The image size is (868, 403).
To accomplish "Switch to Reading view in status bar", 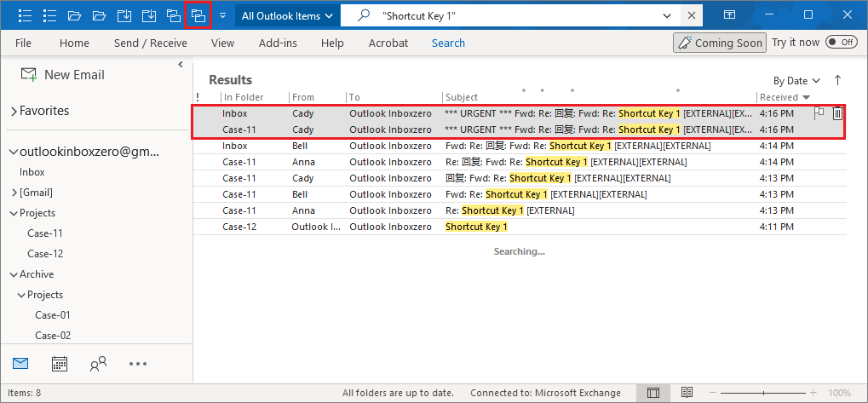I will [x=686, y=393].
